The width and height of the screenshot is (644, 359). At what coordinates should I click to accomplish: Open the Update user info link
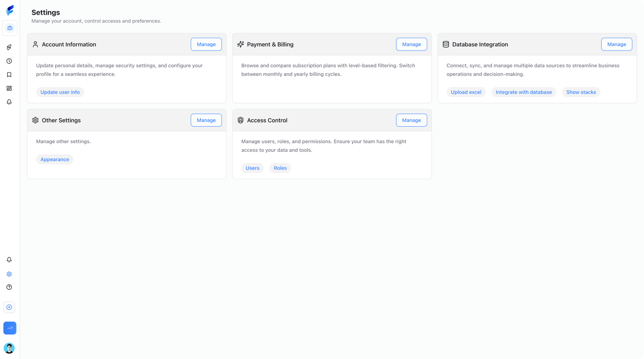[60, 92]
